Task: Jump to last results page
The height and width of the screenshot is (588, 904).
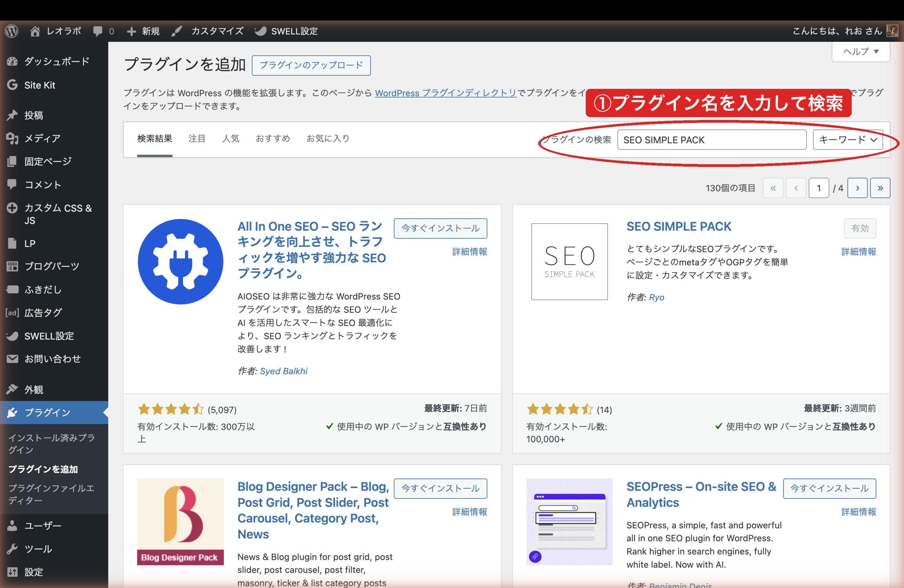Action: coord(880,188)
